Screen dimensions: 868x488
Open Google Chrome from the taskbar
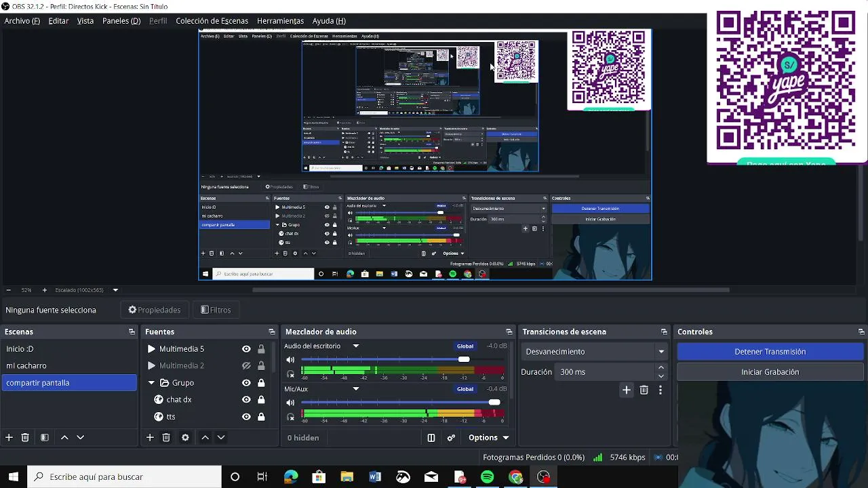coord(516,477)
